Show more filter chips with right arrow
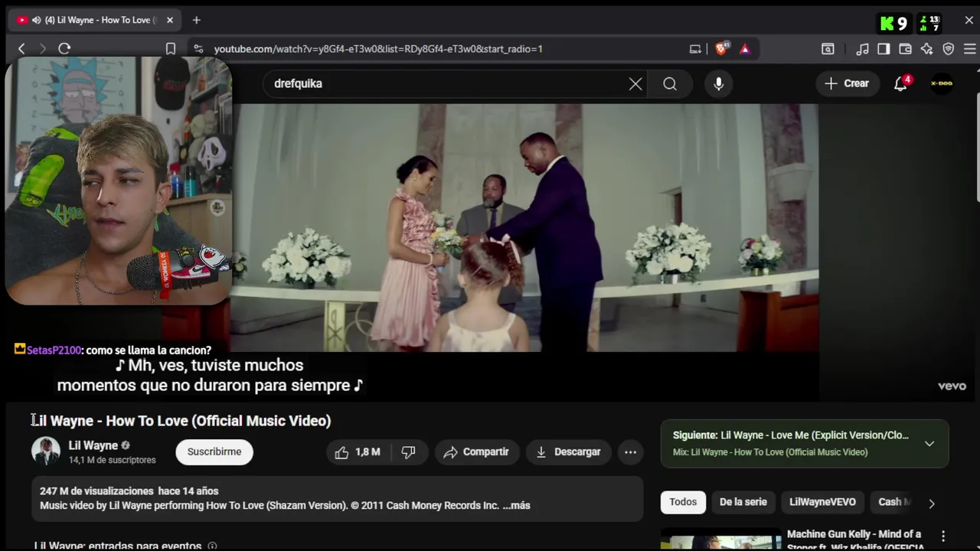This screenshot has width=980, height=551. pyautogui.click(x=932, y=503)
